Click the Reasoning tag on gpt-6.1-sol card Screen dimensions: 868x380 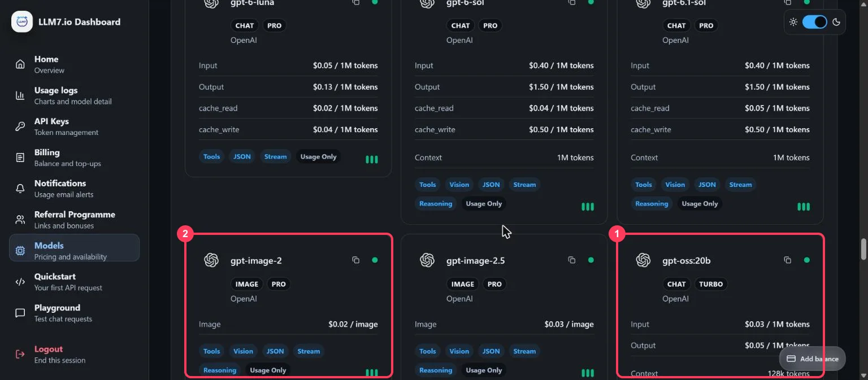pyautogui.click(x=652, y=204)
